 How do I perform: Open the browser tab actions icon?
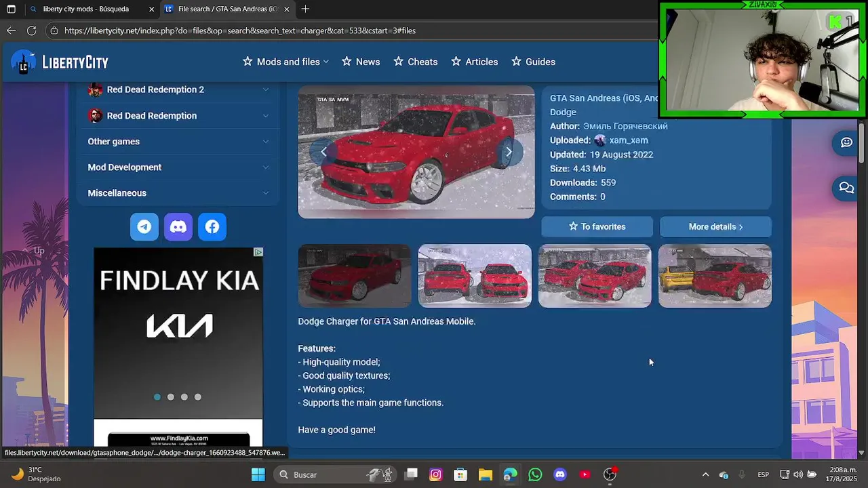click(x=11, y=9)
